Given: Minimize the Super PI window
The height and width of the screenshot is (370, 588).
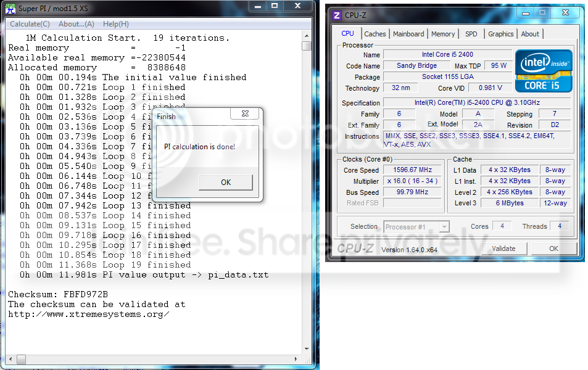Looking at the screenshot, I should pyautogui.click(x=258, y=6).
